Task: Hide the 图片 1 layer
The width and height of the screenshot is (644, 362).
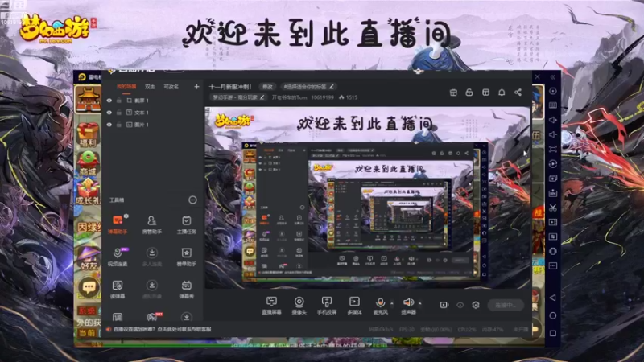Action: point(109,125)
